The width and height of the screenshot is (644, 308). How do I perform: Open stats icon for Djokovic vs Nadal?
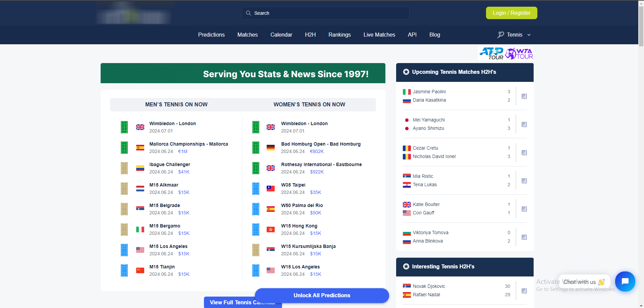pyautogui.click(x=524, y=291)
